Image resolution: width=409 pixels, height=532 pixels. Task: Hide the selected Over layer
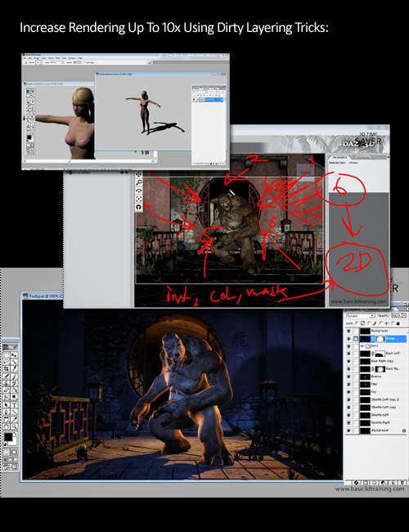coord(348,339)
